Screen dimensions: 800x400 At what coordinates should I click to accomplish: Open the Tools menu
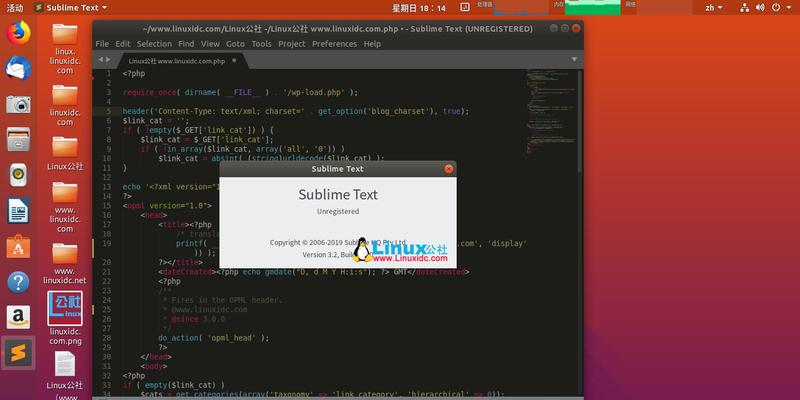click(x=261, y=44)
